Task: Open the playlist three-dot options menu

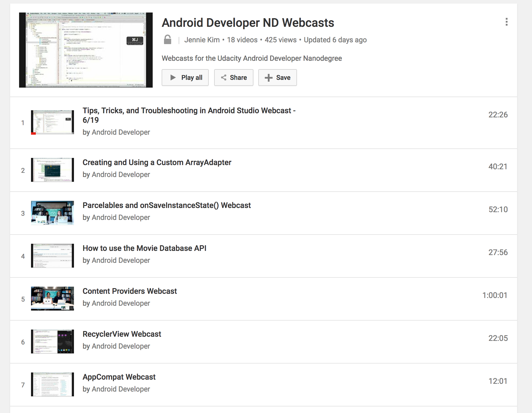Action: click(506, 22)
